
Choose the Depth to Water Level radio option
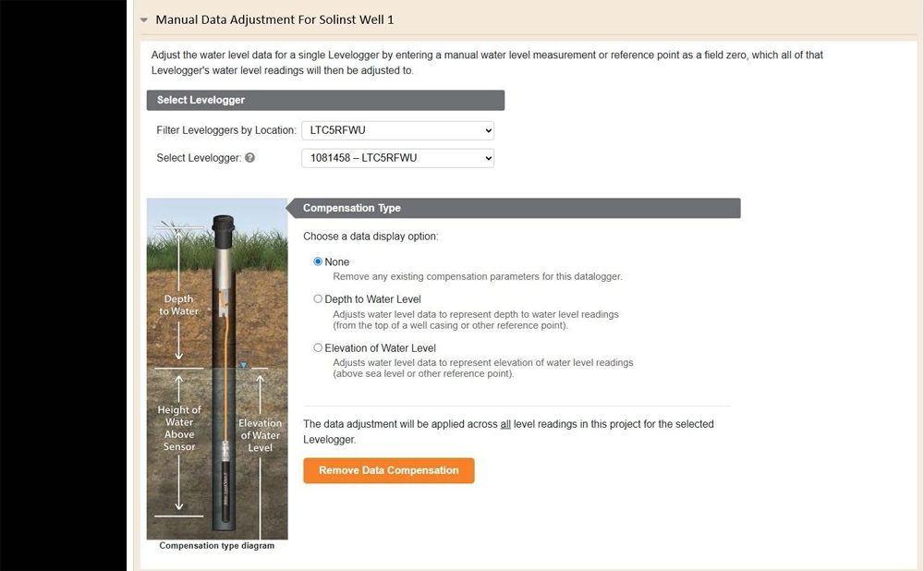[319, 299]
